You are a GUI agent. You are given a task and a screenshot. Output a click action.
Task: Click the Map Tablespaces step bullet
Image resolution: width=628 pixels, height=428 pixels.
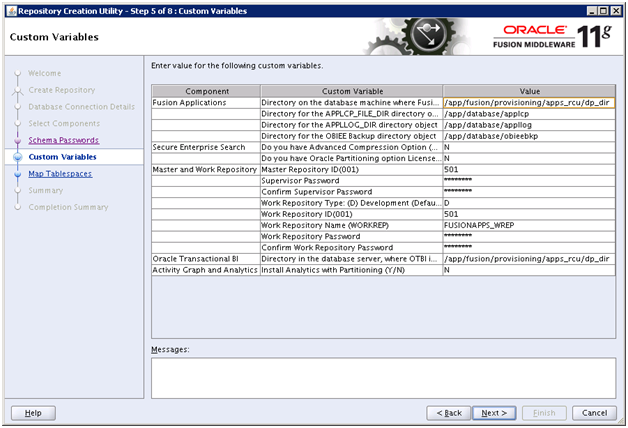(17, 174)
